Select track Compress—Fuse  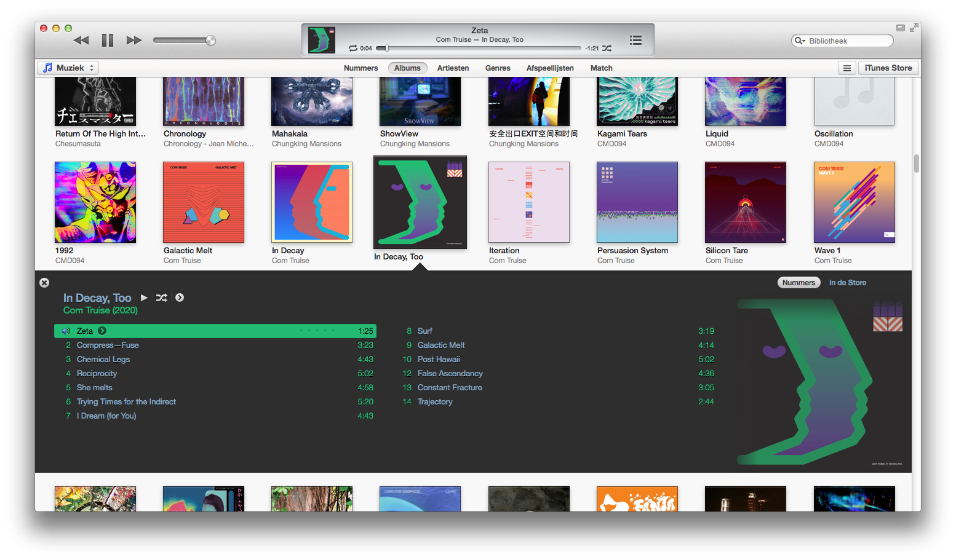[x=215, y=345]
